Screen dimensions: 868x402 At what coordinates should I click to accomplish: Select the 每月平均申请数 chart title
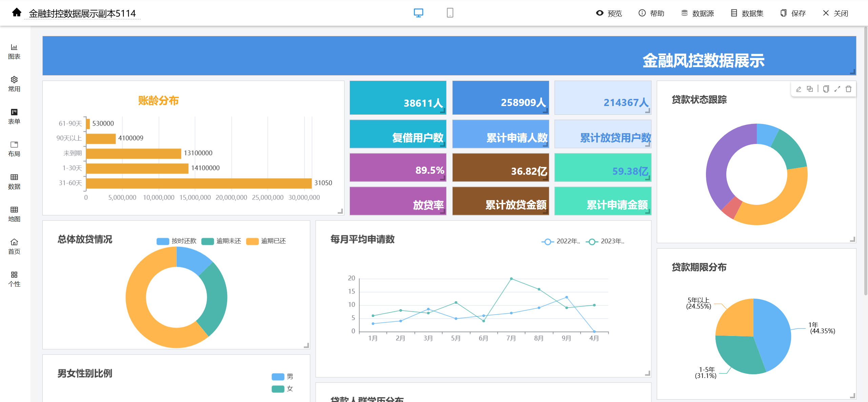coord(362,239)
